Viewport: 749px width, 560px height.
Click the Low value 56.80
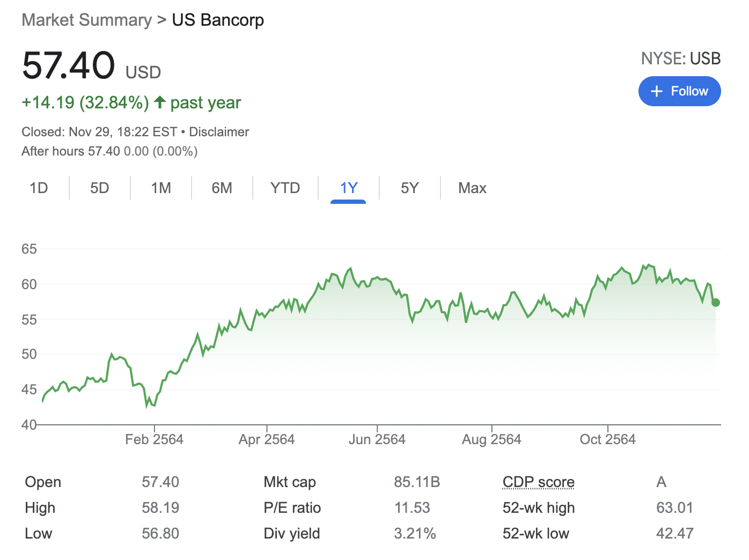pos(160,533)
